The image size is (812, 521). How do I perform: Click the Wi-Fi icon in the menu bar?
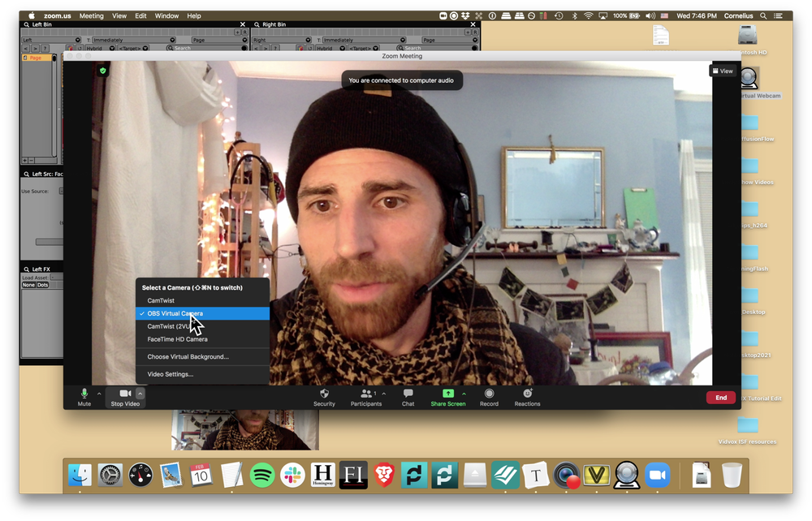588,16
